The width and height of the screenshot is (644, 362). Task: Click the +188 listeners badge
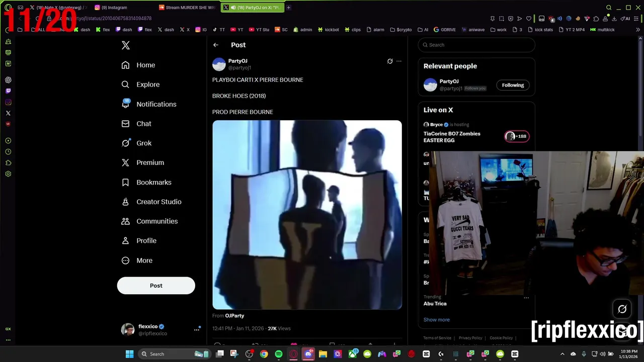tap(517, 136)
